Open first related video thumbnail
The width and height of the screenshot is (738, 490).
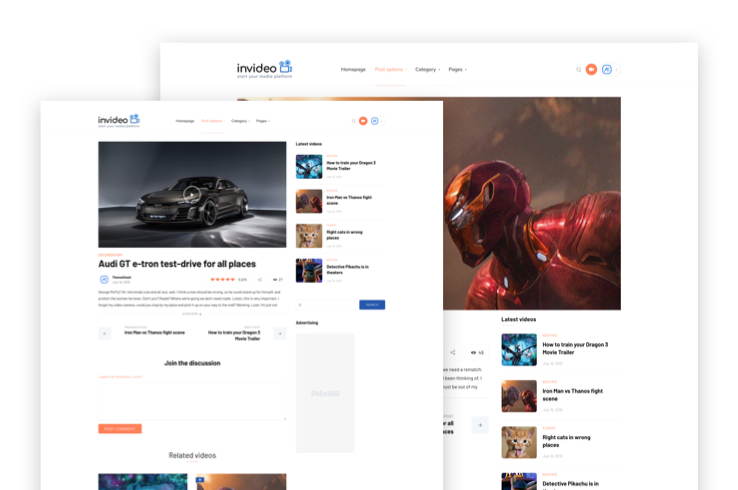click(143, 482)
